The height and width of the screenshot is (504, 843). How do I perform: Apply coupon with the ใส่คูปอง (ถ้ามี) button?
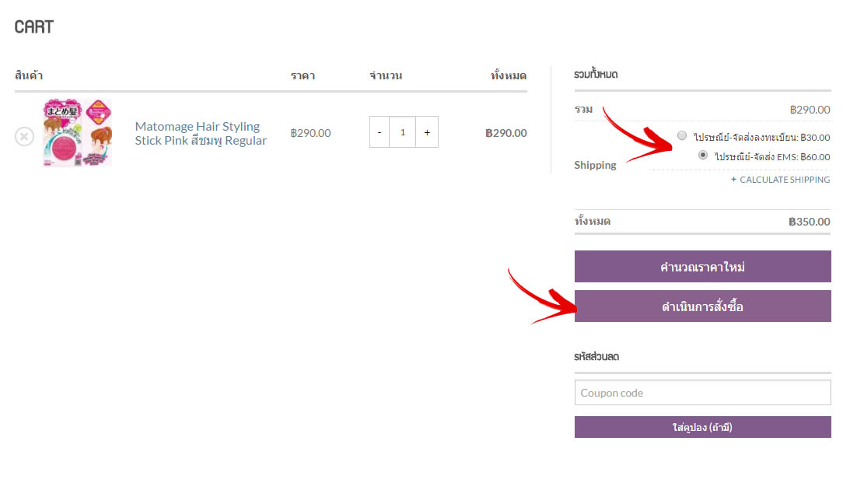(703, 427)
